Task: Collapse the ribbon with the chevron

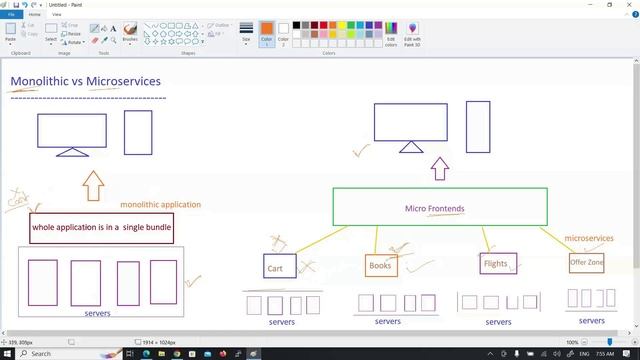Action: click(627, 14)
